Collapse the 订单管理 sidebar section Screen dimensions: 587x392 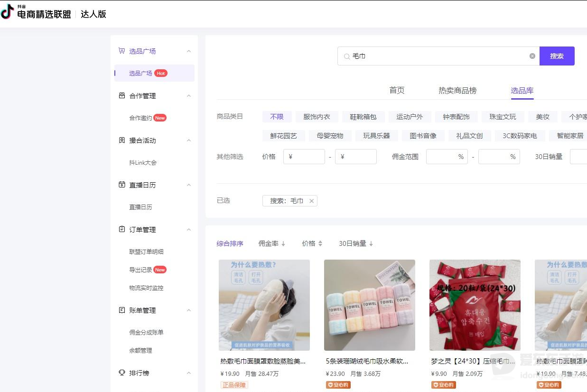pyautogui.click(x=189, y=229)
